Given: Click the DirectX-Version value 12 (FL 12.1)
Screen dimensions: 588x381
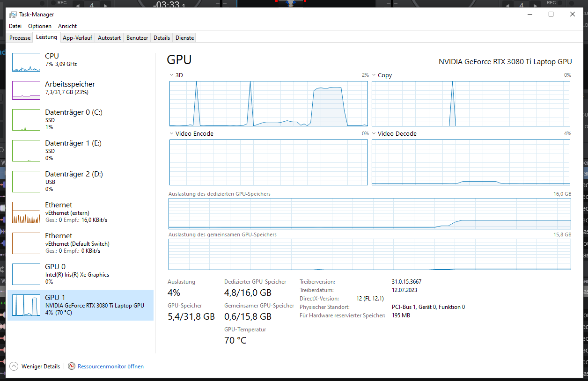Looking at the screenshot, I should (370, 299).
